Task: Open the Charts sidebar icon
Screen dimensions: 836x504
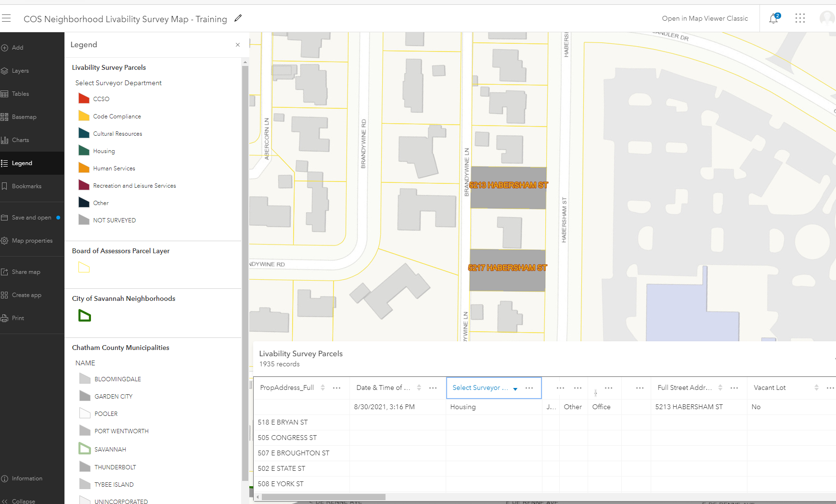Action: (5, 140)
